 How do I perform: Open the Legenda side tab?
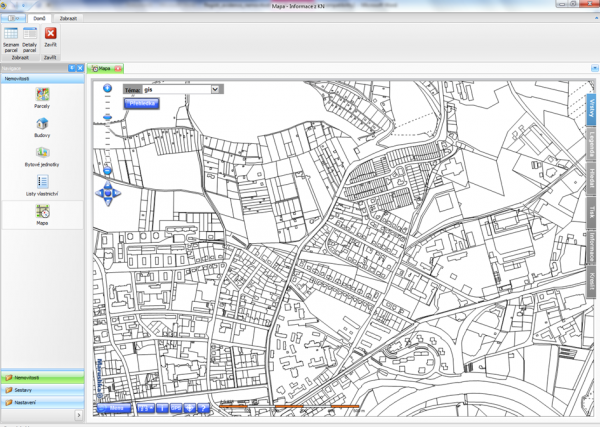coord(592,142)
